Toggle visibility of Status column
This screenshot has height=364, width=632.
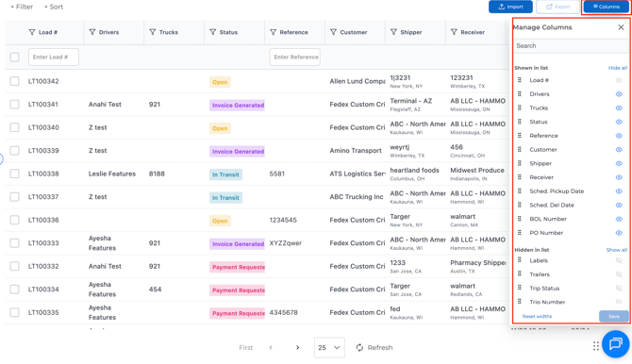pyautogui.click(x=619, y=123)
